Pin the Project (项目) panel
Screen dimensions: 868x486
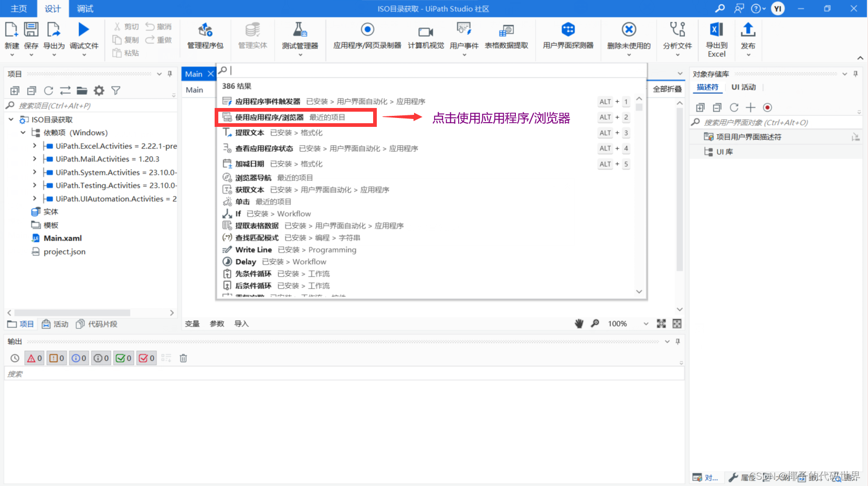point(170,74)
